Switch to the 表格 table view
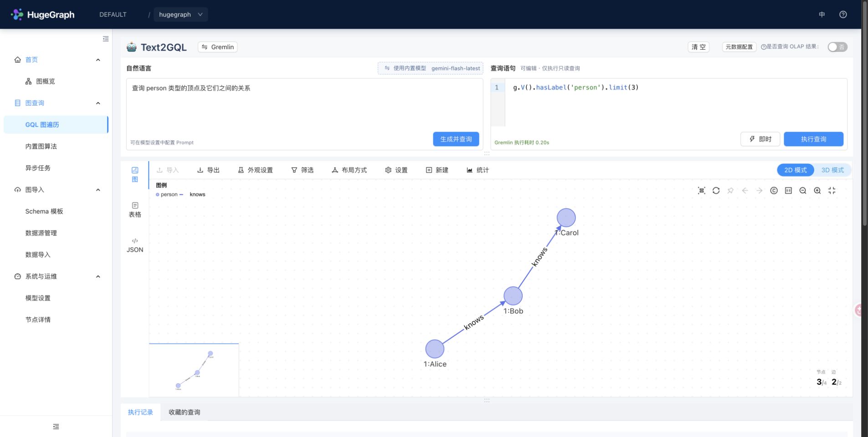Viewport: 868px width, 437px height. [x=135, y=210]
